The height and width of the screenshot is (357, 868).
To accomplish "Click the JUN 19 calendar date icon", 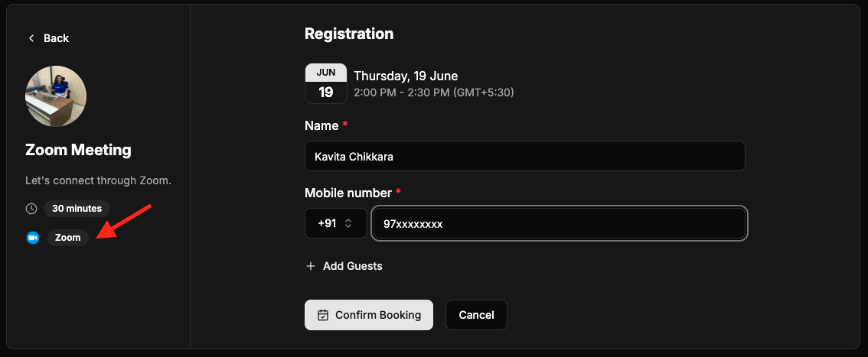I will coord(326,83).
